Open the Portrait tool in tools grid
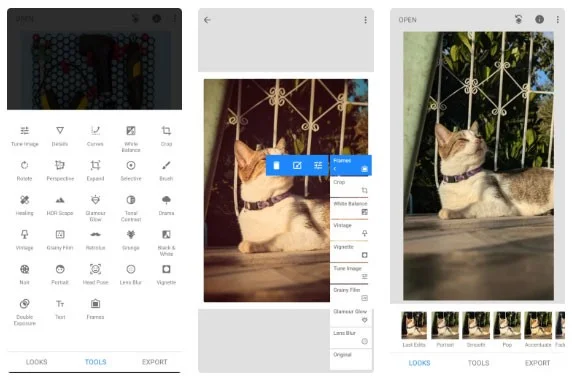This screenshot has width=572, height=384. click(x=60, y=275)
